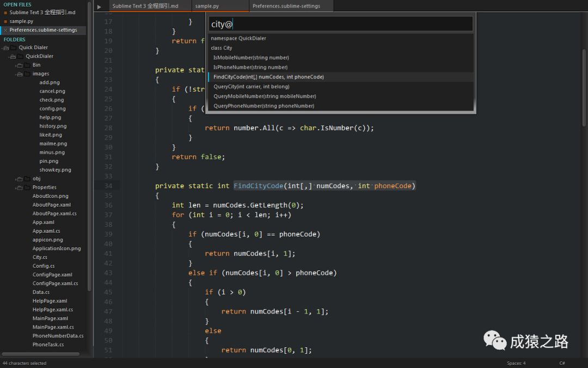This screenshot has width=588, height=368.
Task: Open City.cs in the sidebar
Action: [x=40, y=257]
